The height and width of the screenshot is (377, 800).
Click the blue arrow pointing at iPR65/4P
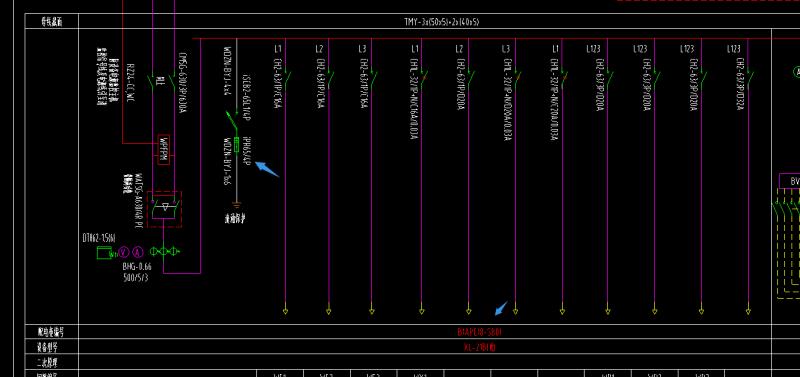[x=267, y=169]
